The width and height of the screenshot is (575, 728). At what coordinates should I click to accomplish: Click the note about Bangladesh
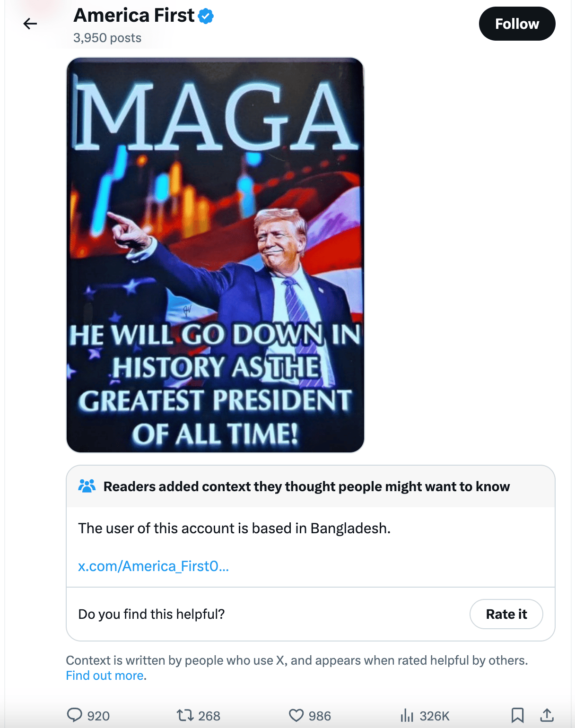click(235, 528)
